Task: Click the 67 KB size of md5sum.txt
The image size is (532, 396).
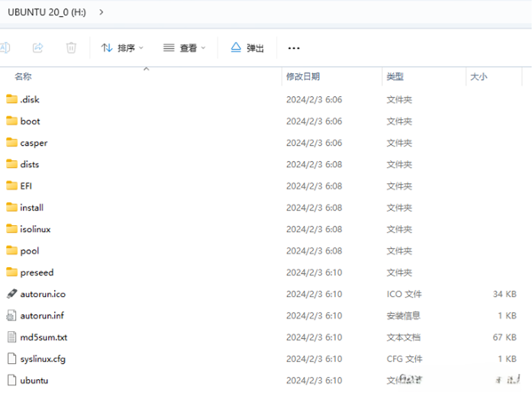Action: [x=505, y=337]
